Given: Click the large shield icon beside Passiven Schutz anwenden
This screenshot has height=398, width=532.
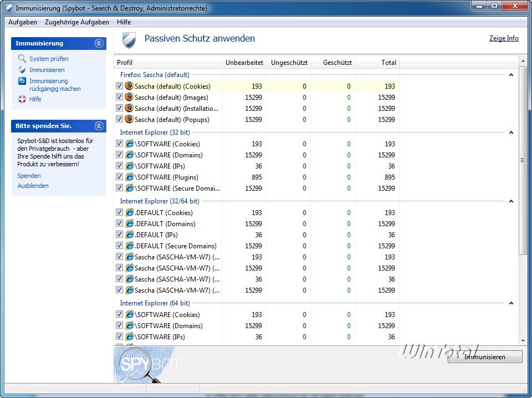Looking at the screenshot, I should pyautogui.click(x=129, y=40).
